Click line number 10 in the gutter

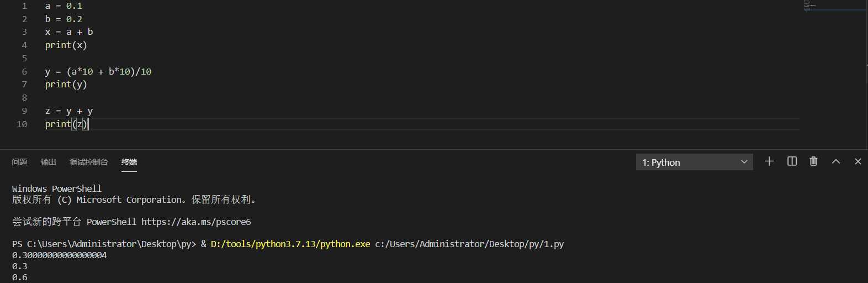click(x=22, y=124)
